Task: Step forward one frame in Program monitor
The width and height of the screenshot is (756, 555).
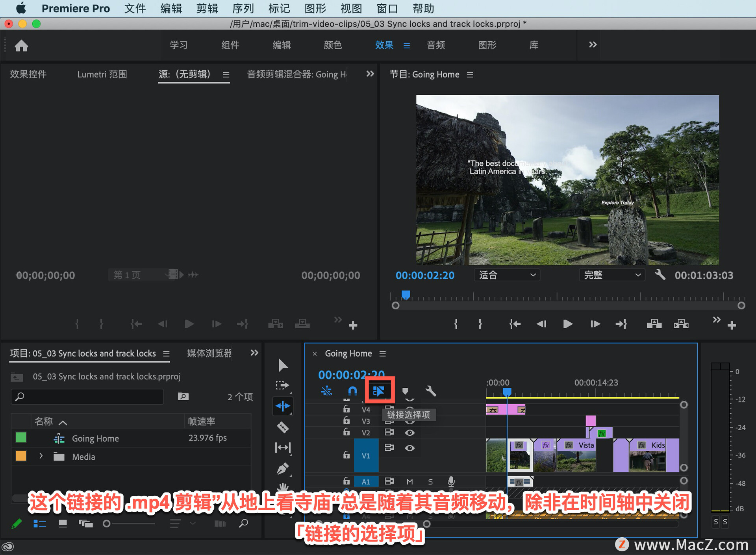Action: (x=595, y=324)
